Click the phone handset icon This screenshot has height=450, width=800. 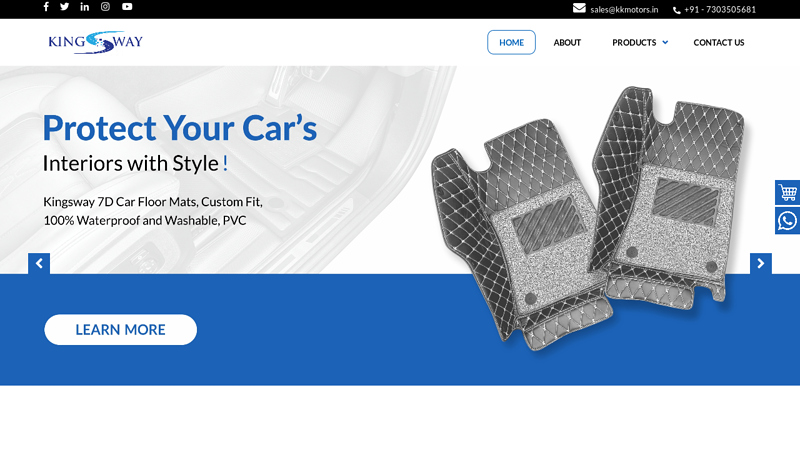click(677, 10)
